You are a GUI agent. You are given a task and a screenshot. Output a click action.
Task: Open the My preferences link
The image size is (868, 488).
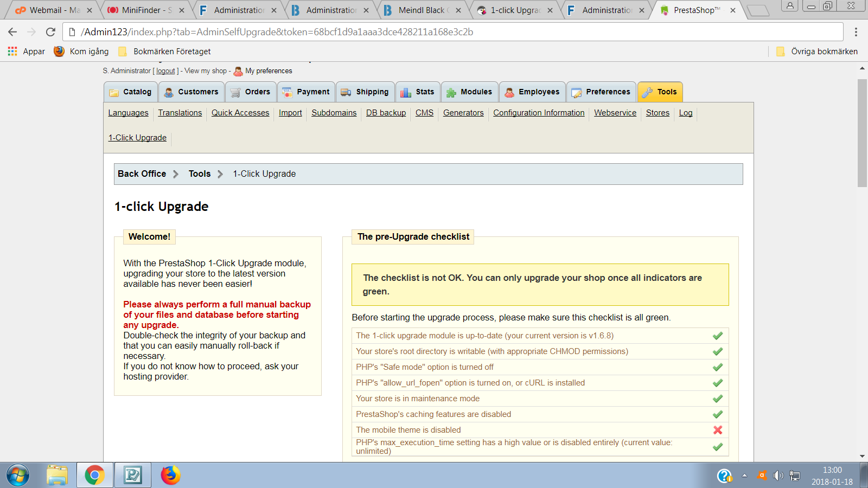tap(269, 71)
